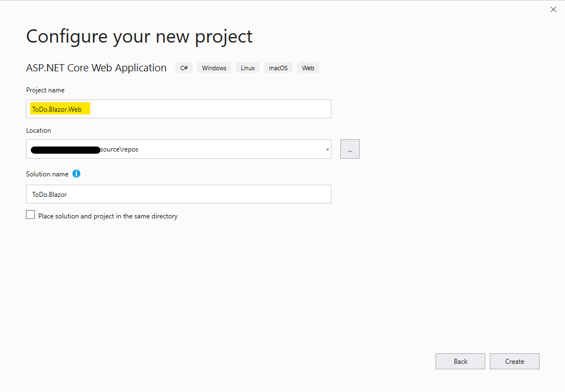Click the Solution name label
565x392 pixels.
[47, 174]
